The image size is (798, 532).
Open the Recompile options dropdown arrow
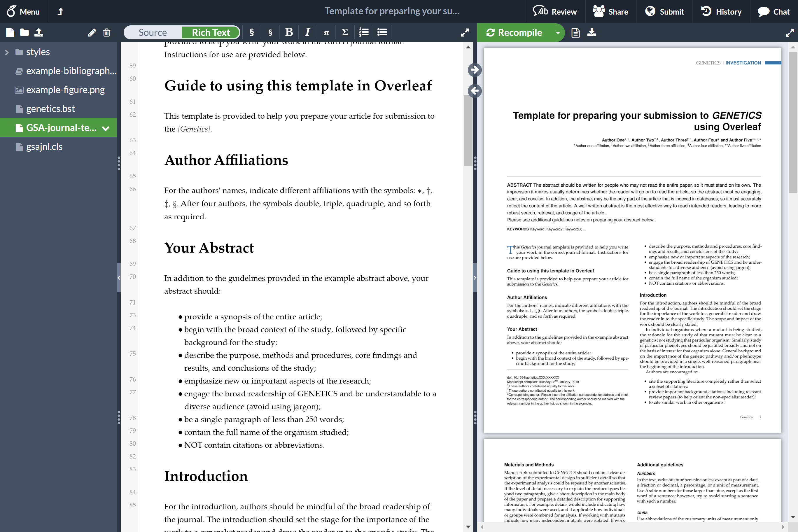pyautogui.click(x=557, y=33)
